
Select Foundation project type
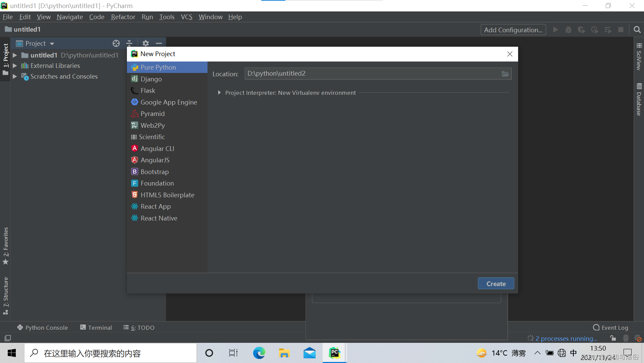[x=167, y=183]
